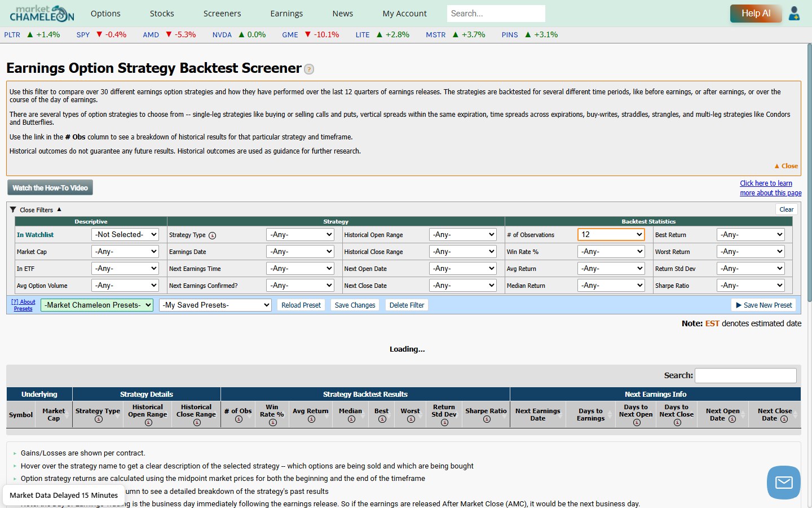Click the filter funnel icon next to Close Filters

13,209
